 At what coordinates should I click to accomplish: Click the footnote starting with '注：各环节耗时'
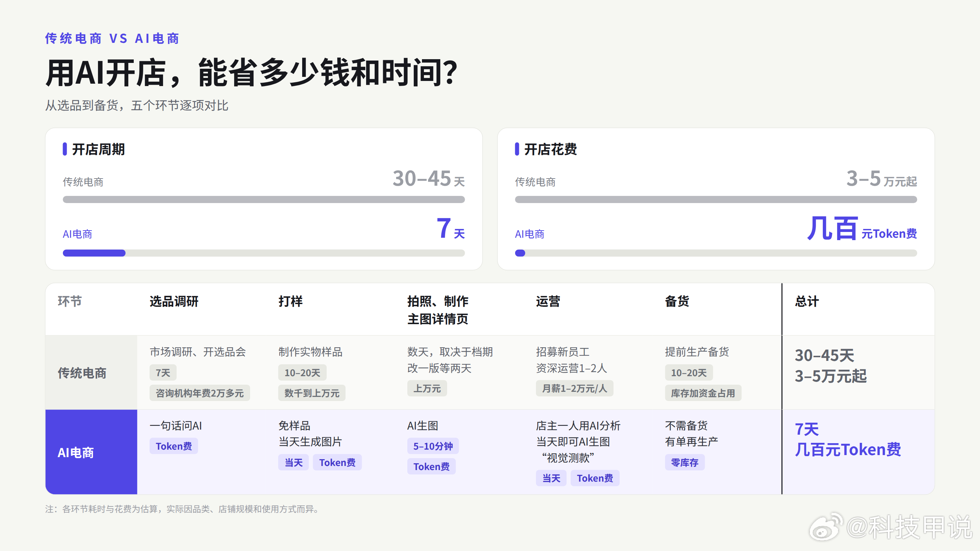point(183,509)
